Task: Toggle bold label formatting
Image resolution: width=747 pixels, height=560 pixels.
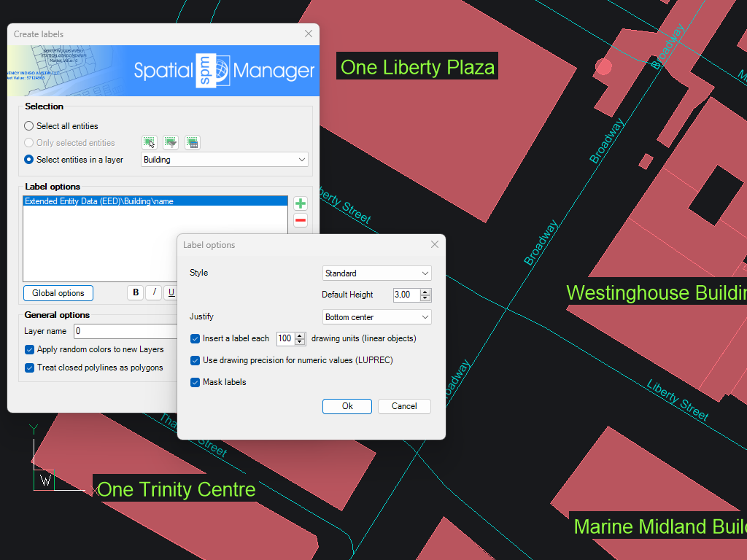Action: pos(136,292)
